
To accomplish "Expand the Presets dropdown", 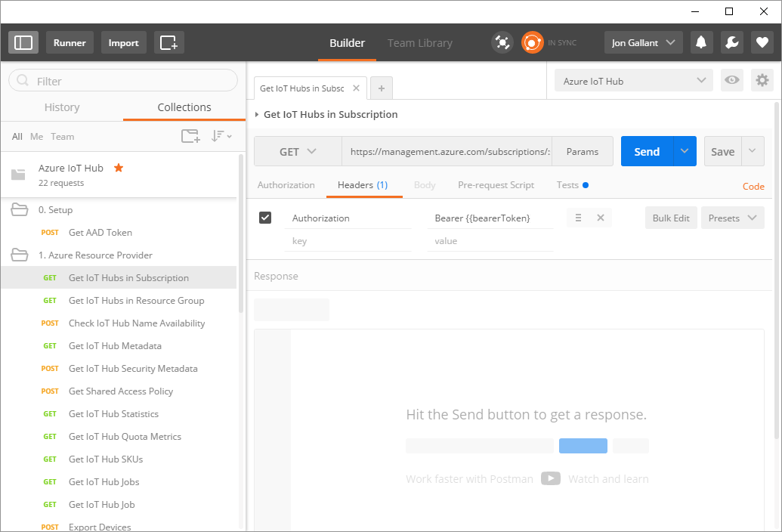I will point(731,218).
